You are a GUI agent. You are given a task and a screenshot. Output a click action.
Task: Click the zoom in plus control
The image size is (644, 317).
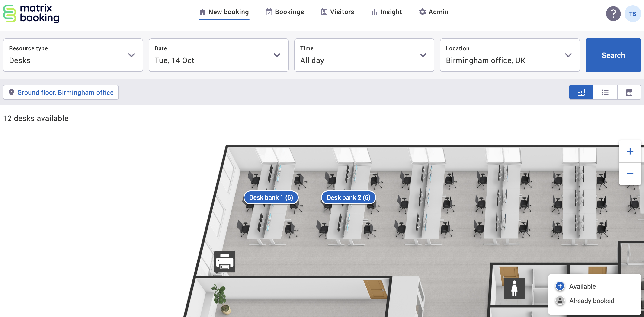[630, 151]
